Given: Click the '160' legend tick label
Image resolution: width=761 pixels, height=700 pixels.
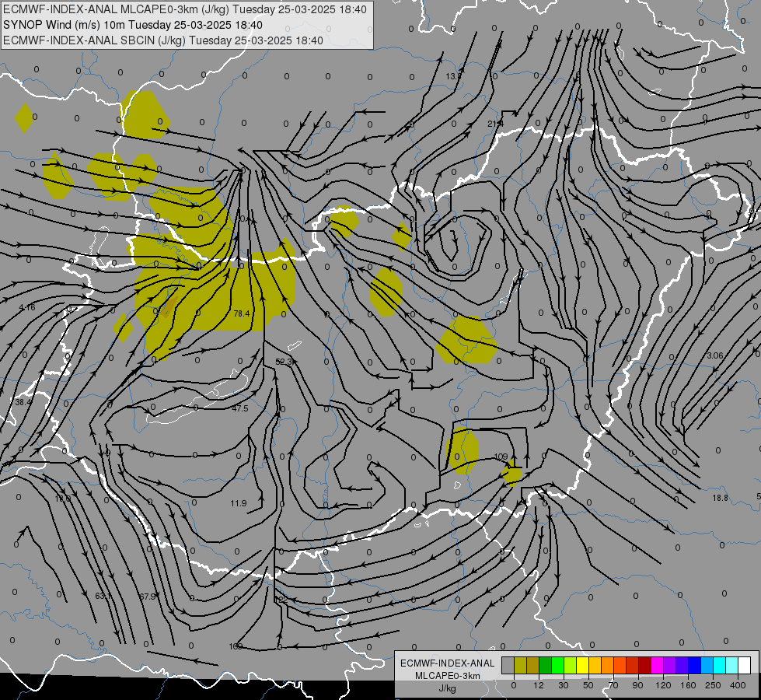Looking at the screenshot, I should pos(688,685).
